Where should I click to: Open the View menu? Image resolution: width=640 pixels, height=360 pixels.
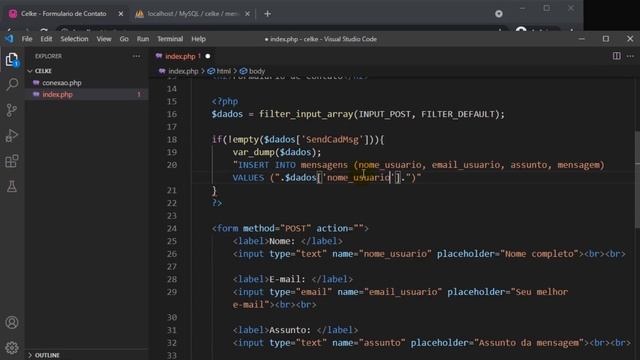[x=104, y=39]
